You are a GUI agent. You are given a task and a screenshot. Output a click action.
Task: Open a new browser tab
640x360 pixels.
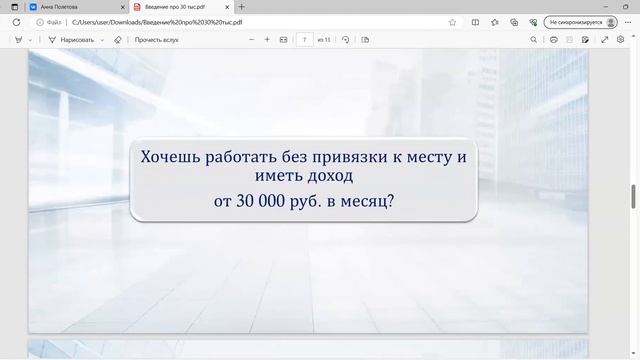(x=242, y=7)
